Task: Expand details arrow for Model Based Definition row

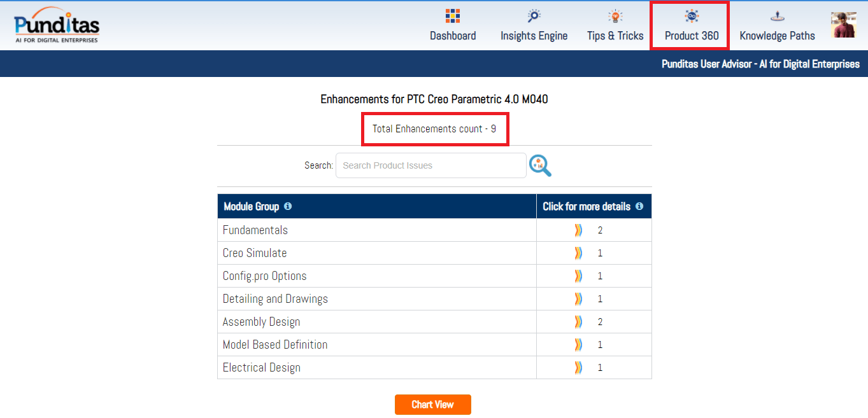Action: (x=578, y=345)
